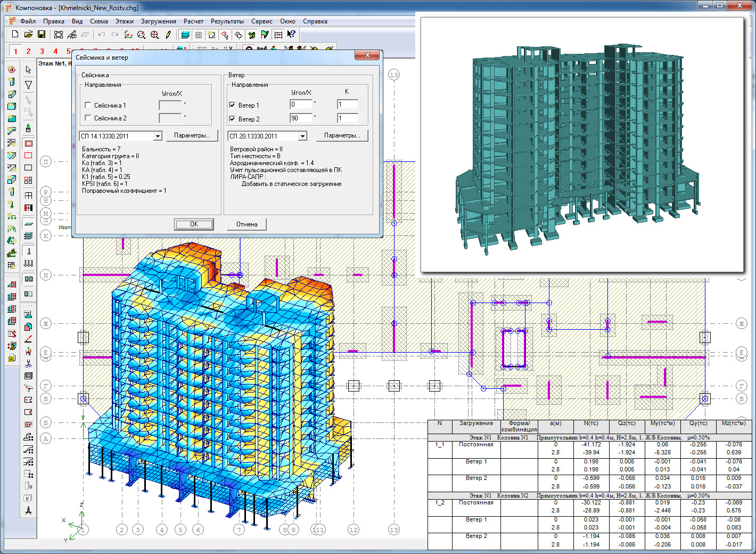Open file with the folder icon
The width and height of the screenshot is (756, 554).
point(28,35)
